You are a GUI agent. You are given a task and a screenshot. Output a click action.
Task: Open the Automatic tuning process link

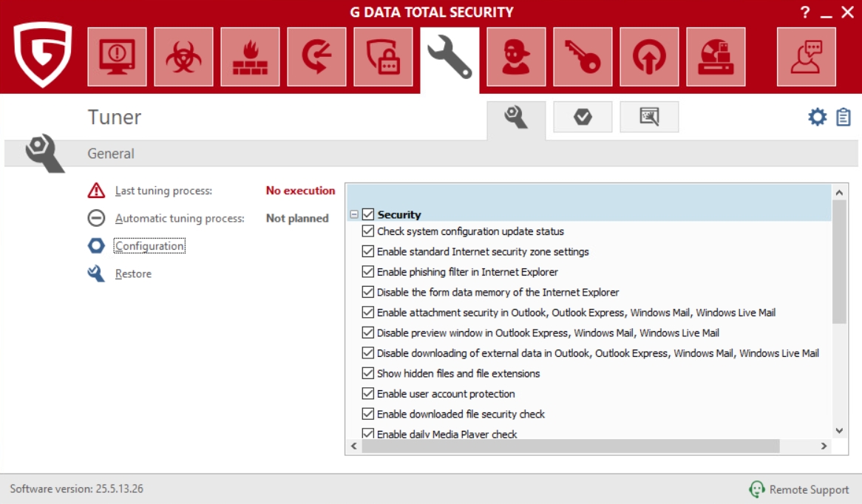coord(180,218)
